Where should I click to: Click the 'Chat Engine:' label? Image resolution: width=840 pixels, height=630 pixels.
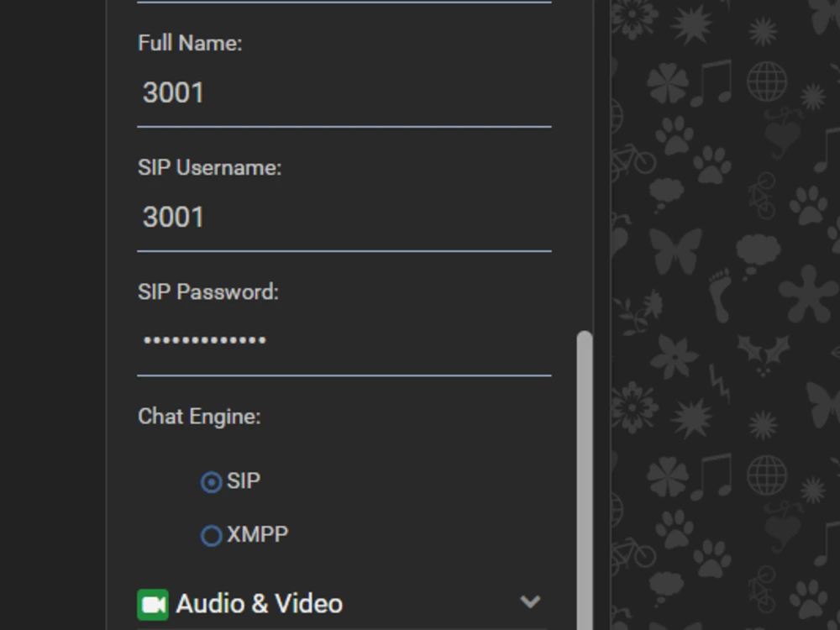click(199, 417)
